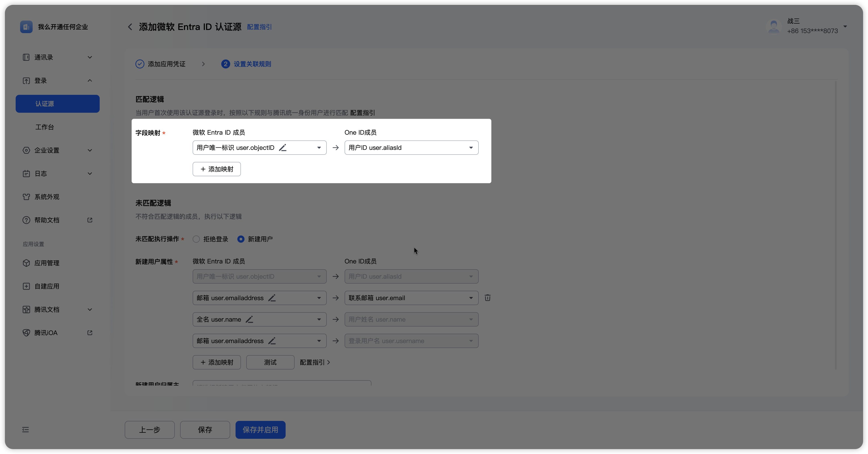This screenshot has height=454, width=868.
Task: Open 联系邮箱 user.email dropdown
Action: coord(411,298)
